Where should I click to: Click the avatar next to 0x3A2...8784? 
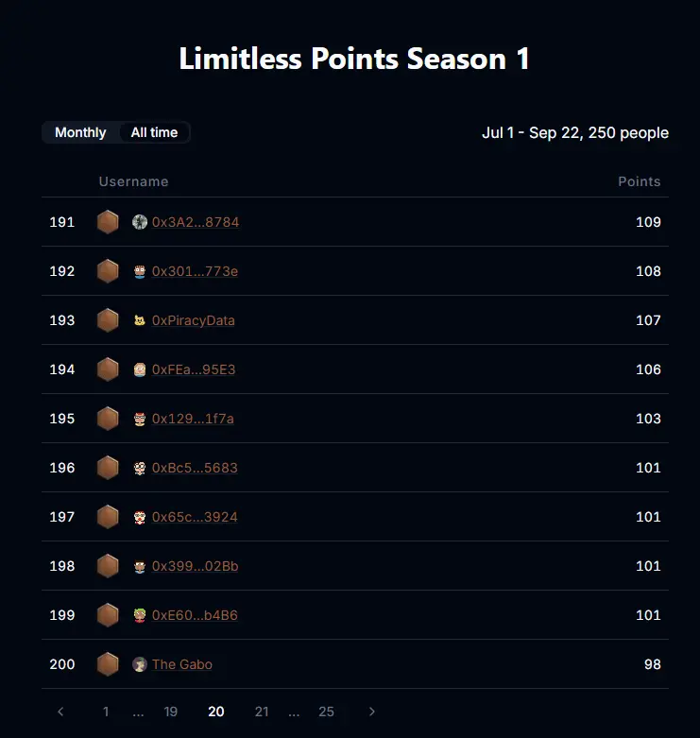140,222
